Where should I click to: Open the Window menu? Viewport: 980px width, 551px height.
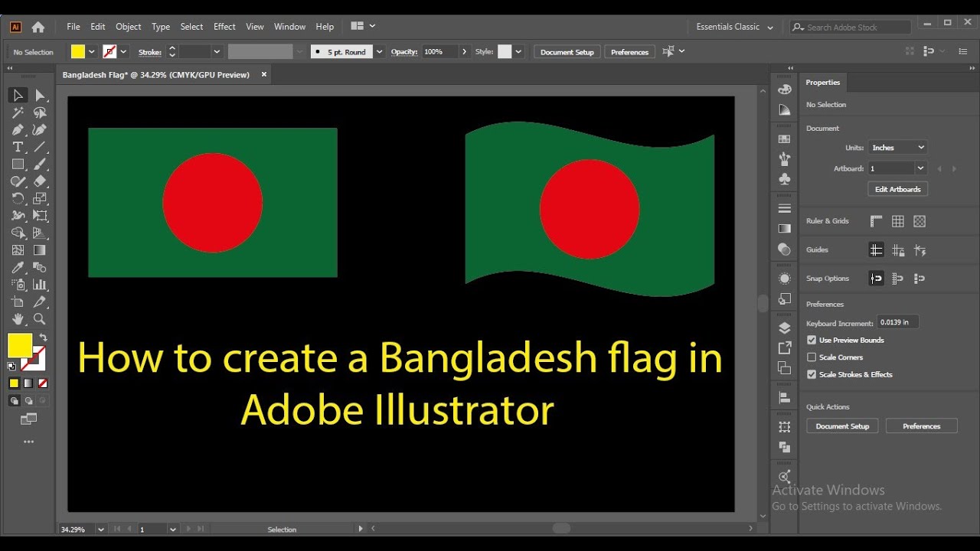pyautogui.click(x=289, y=27)
